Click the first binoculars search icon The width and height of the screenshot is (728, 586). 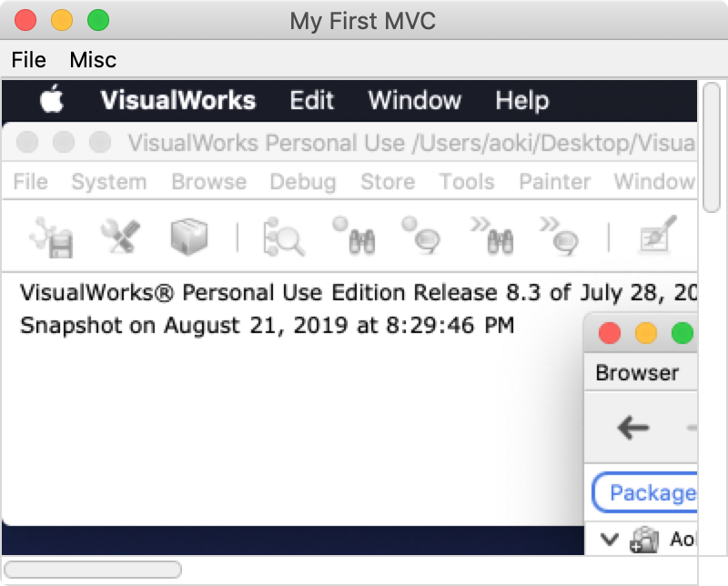354,236
